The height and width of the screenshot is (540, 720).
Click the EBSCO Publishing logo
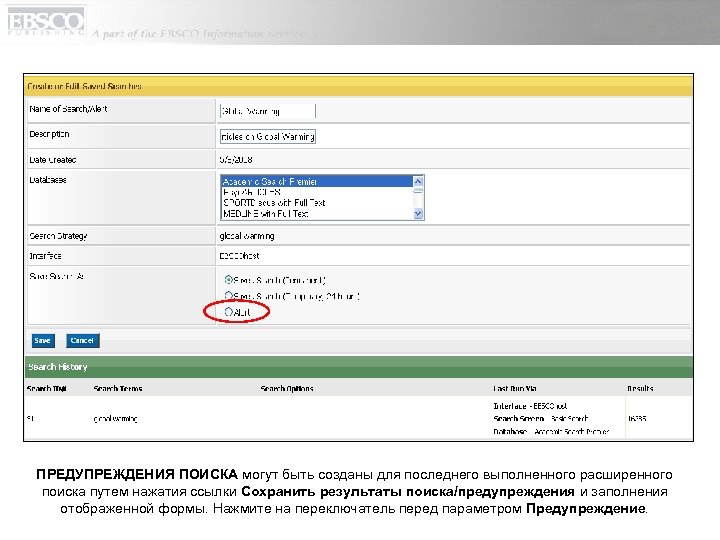pos(45,22)
